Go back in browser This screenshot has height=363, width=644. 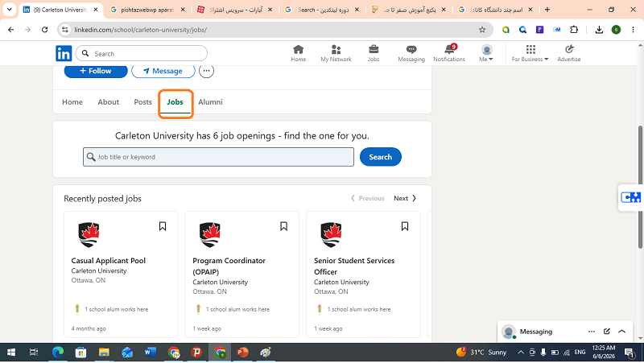[11, 30]
